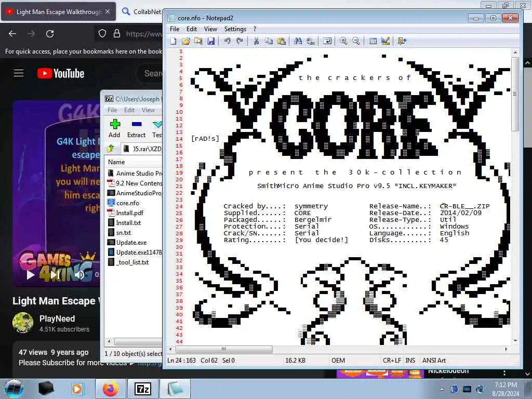The height and width of the screenshot is (399, 532).
Task: Select Install.txt in the 7-Zip list
Action: (x=128, y=222)
